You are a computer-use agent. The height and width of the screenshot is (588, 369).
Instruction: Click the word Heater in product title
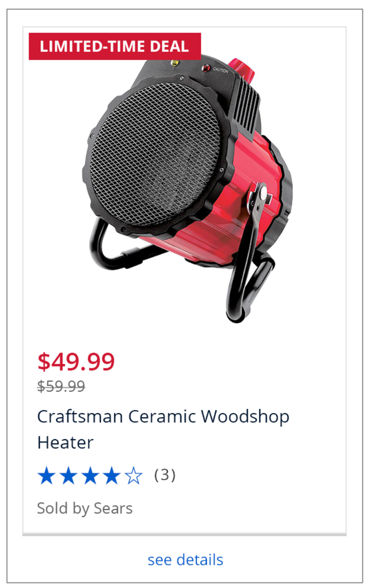coord(65,442)
